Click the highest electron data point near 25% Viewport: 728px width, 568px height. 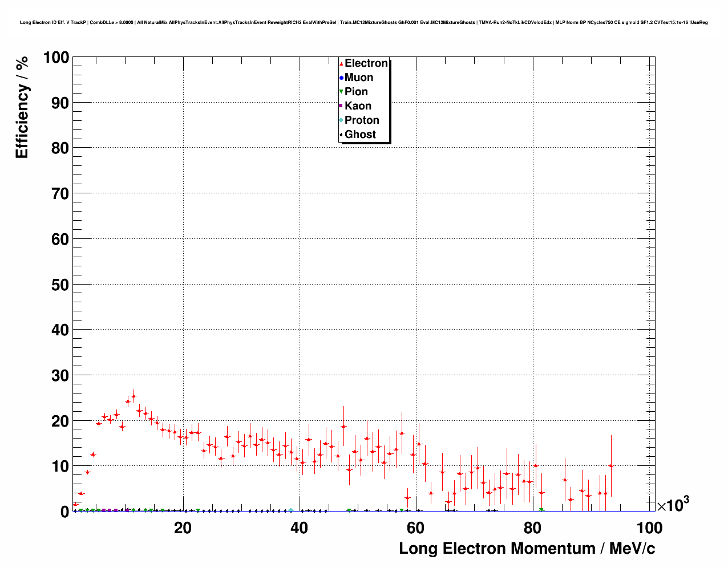tap(134, 396)
